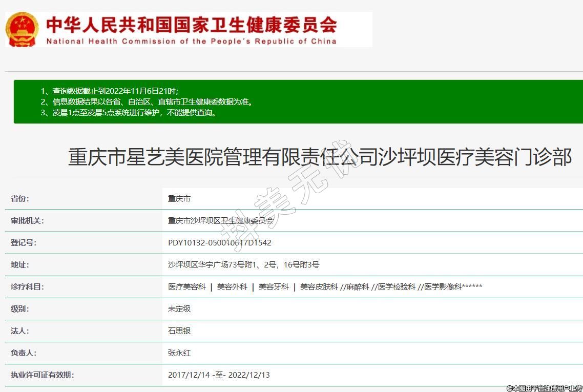Click 美容外科 in the 诊疗科目 row
583x392 pixels.
[232, 287]
